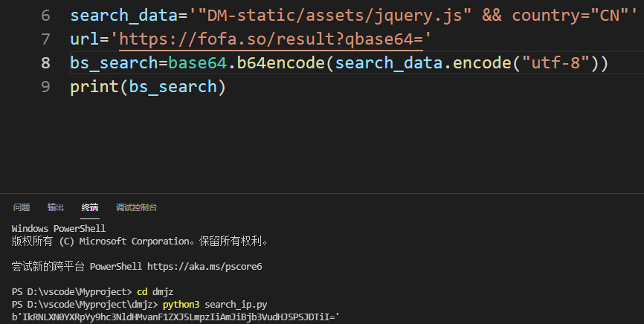This screenshot has width=644, height=324.
Task: Click the print call on line 9
Action: point(95,87)
